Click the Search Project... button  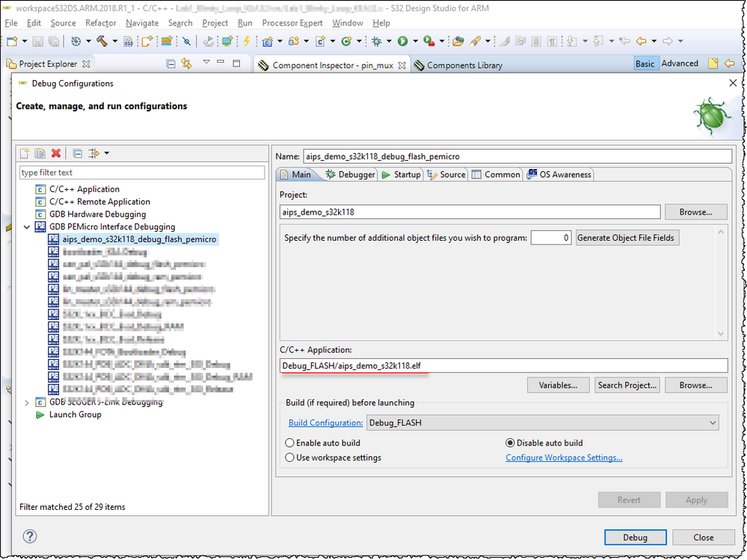(627, 385)
